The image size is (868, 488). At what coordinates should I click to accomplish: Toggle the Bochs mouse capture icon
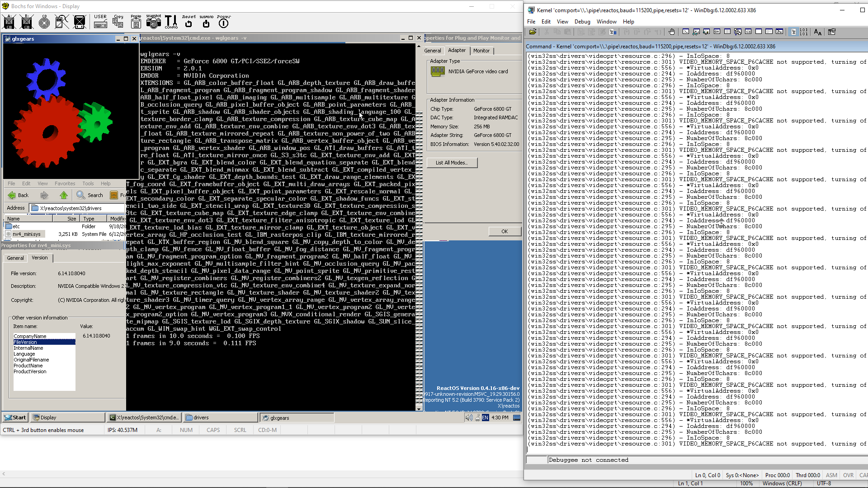(62, 22)
